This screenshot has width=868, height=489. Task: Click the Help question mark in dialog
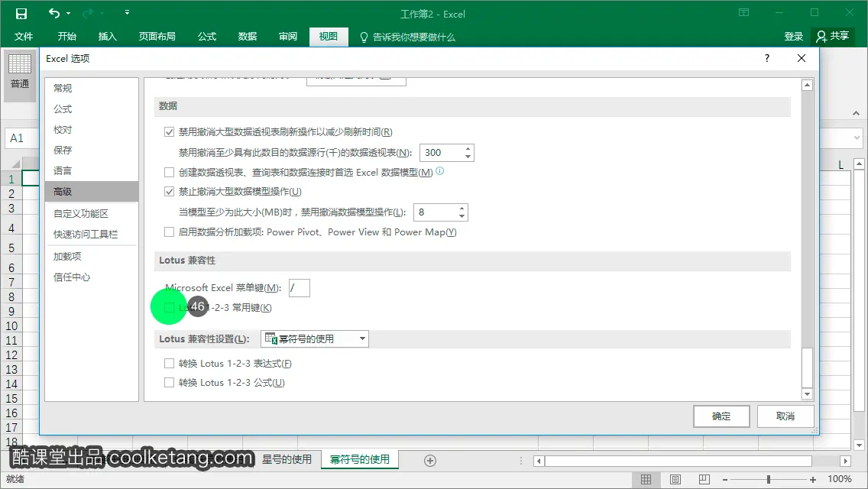[766, 58]
